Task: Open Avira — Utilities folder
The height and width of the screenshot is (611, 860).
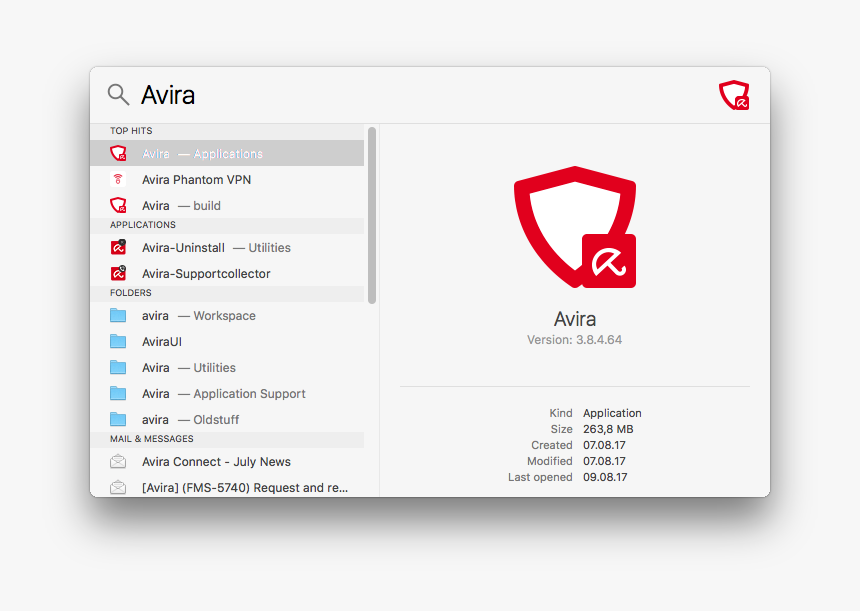Action: (x=227, y=367)
